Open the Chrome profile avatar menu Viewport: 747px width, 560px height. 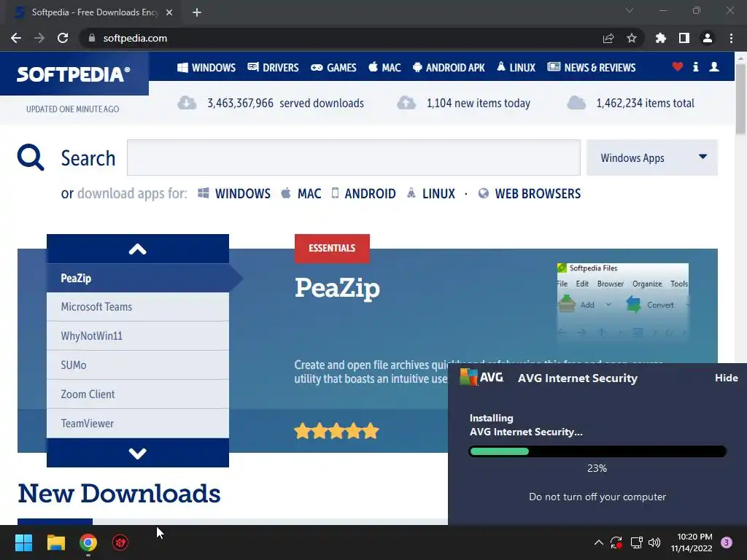(x=708, y=38)
